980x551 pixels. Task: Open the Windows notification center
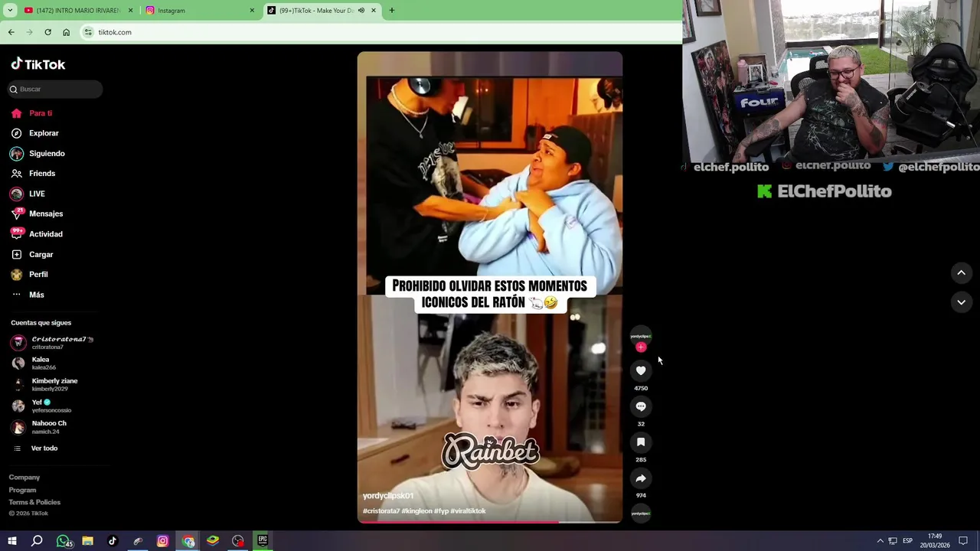click(x=963, y=541)
